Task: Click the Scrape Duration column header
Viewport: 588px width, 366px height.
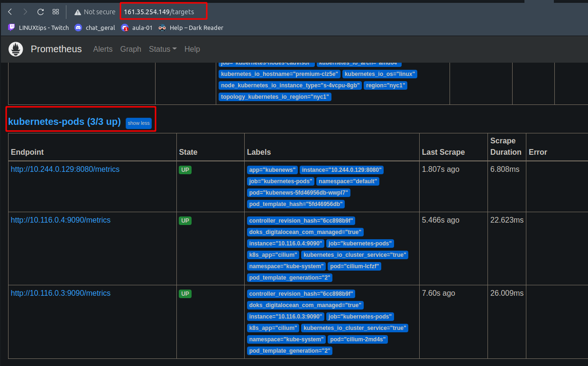Action: [x=506, y=146]
